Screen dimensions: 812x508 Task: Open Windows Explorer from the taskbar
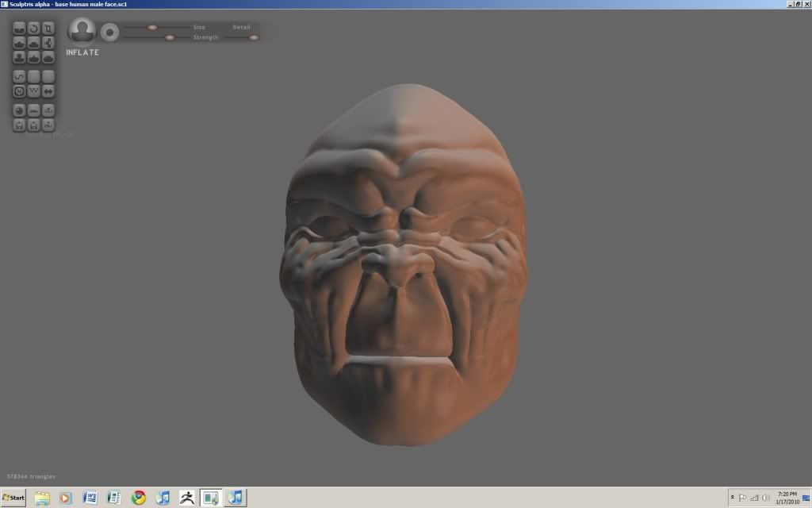[x=42, y=498]
